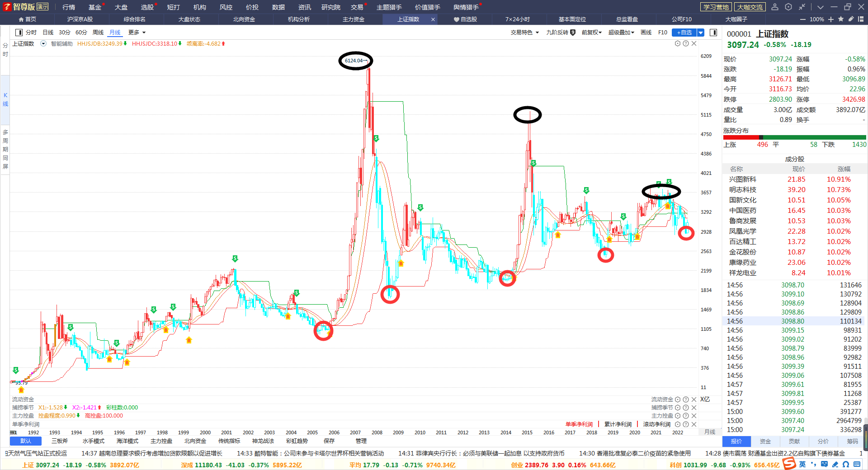The height and width of the screenshot is (470, 868).
Task: Open the 主题猎手 menu
Action: (389, 7)
